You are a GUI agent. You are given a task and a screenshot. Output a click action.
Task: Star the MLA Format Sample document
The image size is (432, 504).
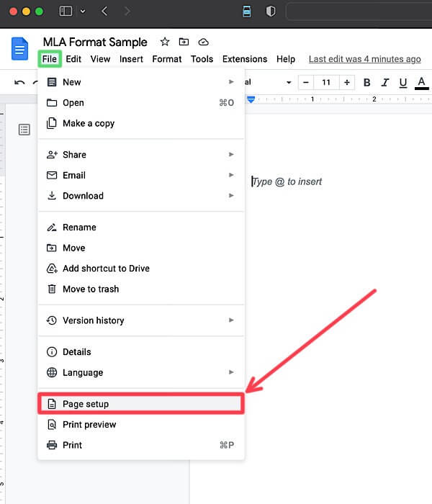(165, 42)
